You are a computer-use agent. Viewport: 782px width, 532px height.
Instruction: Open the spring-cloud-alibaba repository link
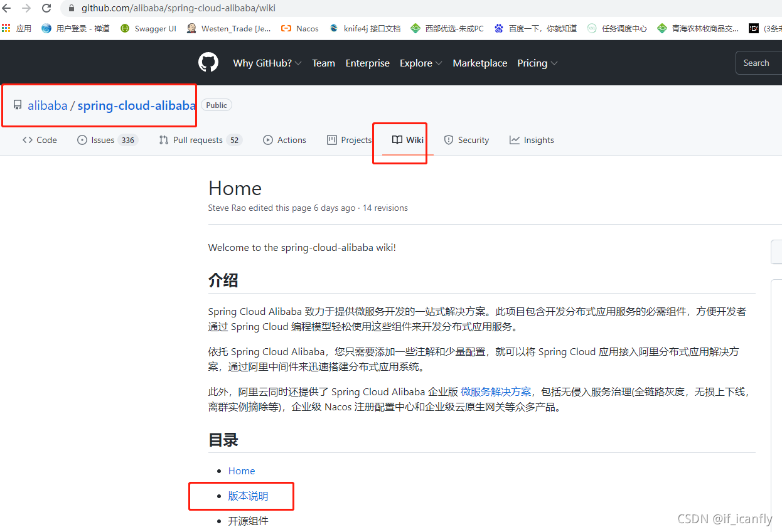click(x=137, y=105)
